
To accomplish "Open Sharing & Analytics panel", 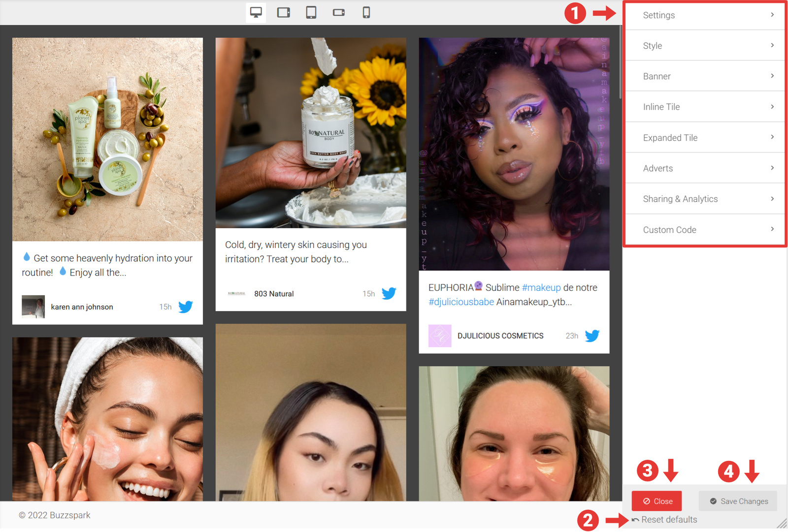I will (705, 199).
